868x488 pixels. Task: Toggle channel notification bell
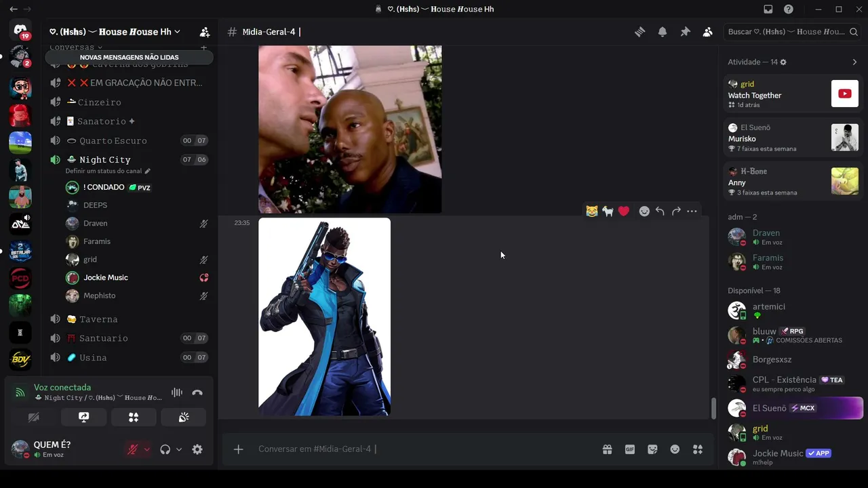pos(663,32)
